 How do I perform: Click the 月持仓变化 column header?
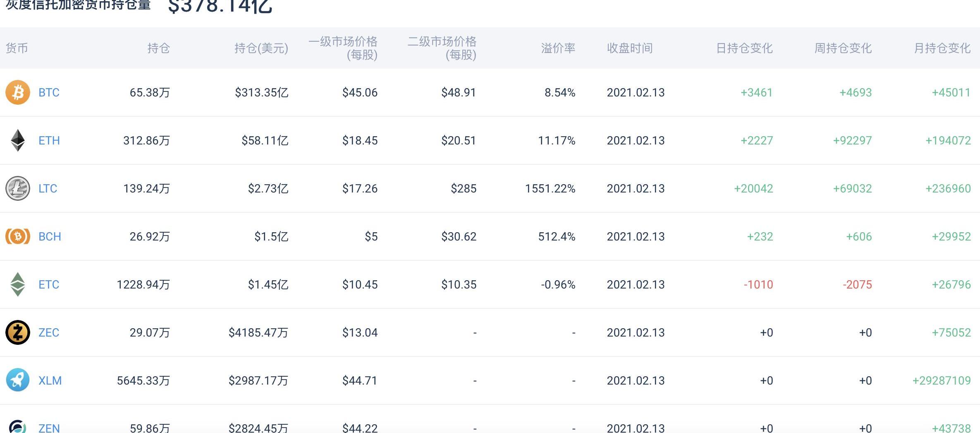coord(942,48)
